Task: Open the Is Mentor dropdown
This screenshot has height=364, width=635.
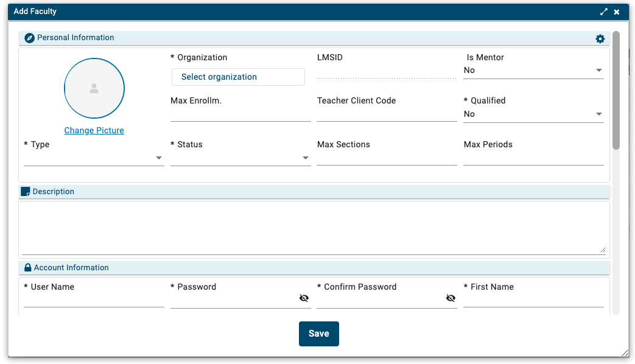Action: (533, 71)
